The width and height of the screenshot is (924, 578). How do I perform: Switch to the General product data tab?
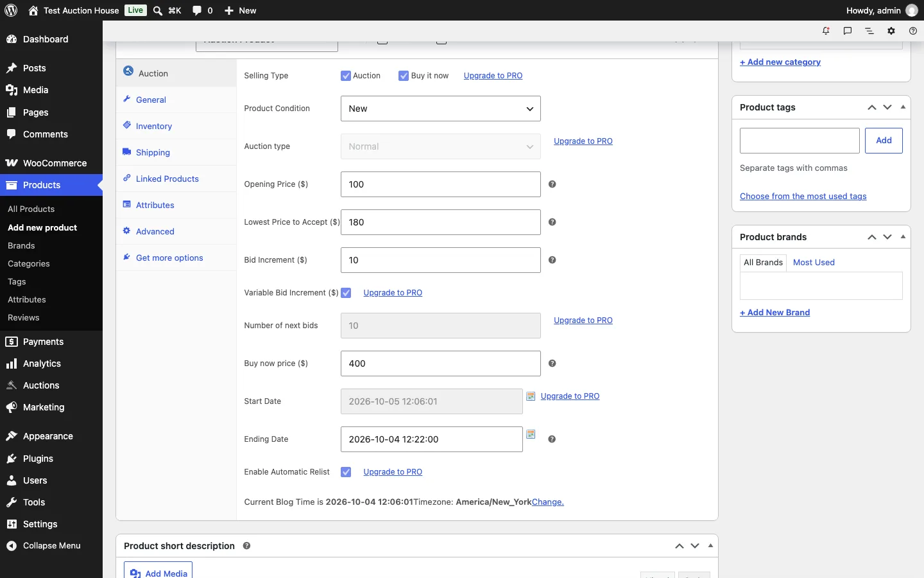[x=176, y=100]
